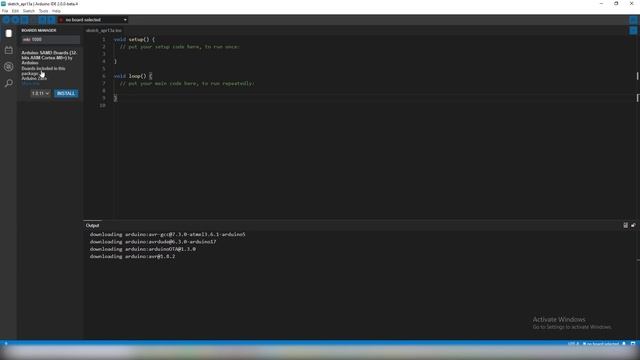Open the second activity bar icon below Boards Manager

click(x=9, y=50)
